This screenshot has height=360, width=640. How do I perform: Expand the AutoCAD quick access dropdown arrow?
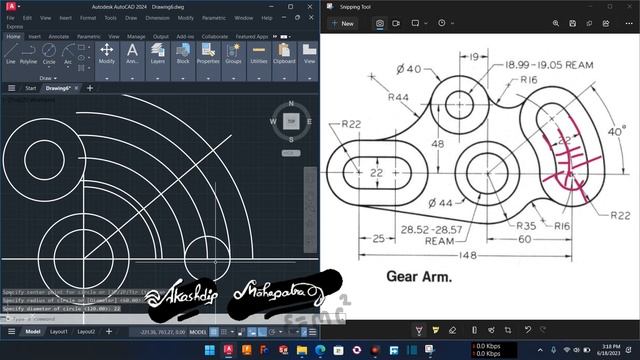point(19,7)
